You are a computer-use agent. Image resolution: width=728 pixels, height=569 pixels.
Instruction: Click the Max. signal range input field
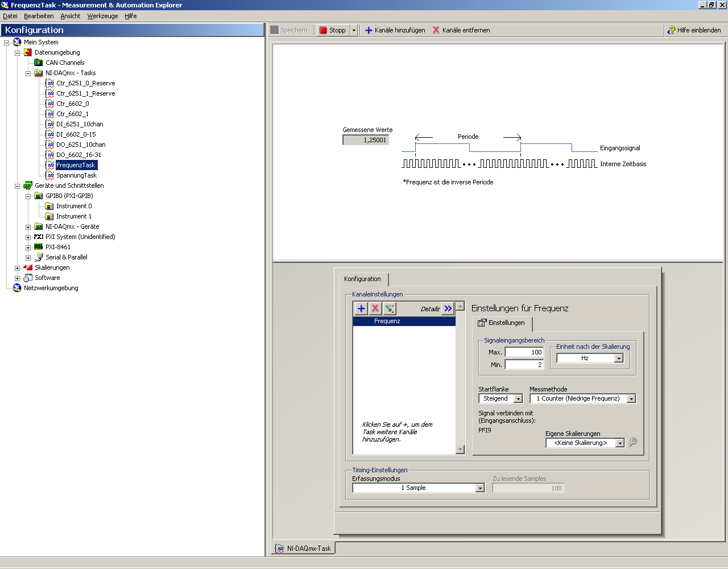(524, 352)
